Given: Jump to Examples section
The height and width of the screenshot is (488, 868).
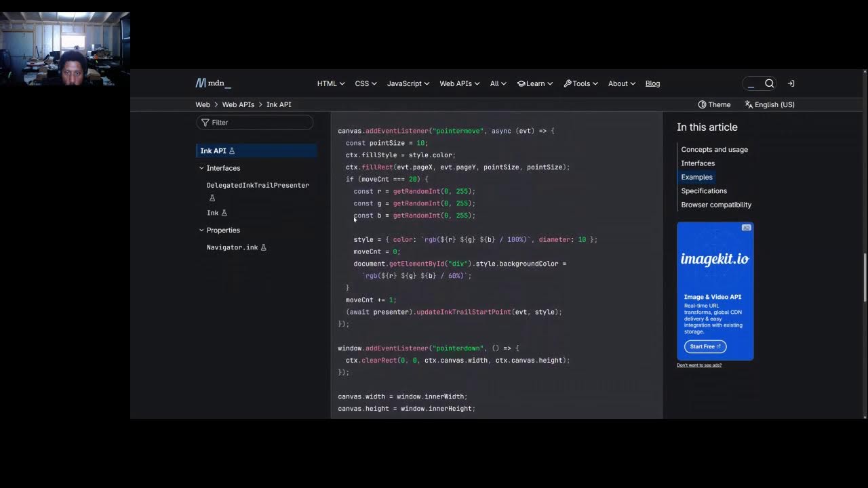Looking at the screenshot, I should pyautogui.click(x=696, y=177).
